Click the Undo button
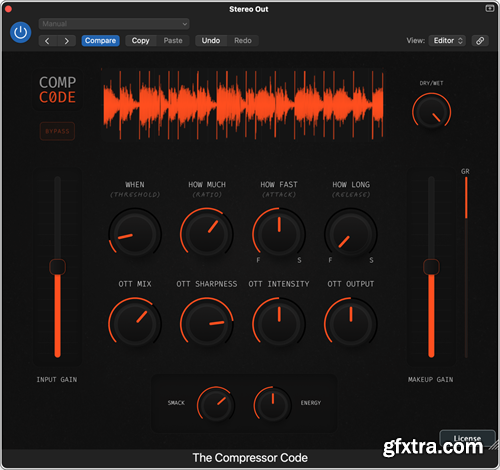 211,41
